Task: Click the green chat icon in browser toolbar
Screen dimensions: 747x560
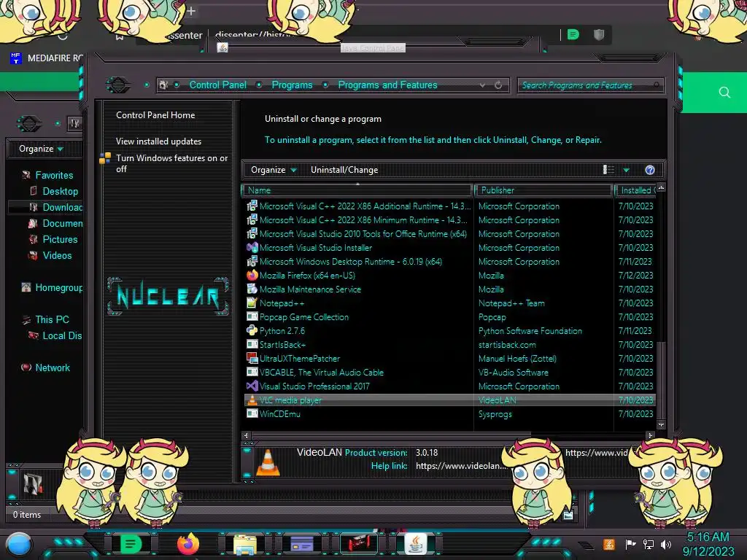Action: (x=573, y=34)
